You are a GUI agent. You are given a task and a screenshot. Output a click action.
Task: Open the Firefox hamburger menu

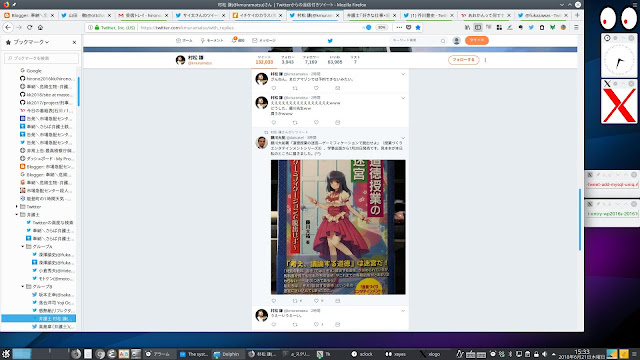[x=576, y=27]
